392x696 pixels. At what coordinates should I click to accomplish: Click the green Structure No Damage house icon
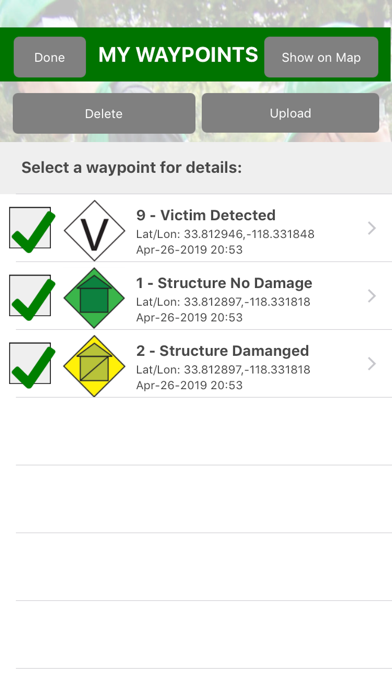coord(94,298)
